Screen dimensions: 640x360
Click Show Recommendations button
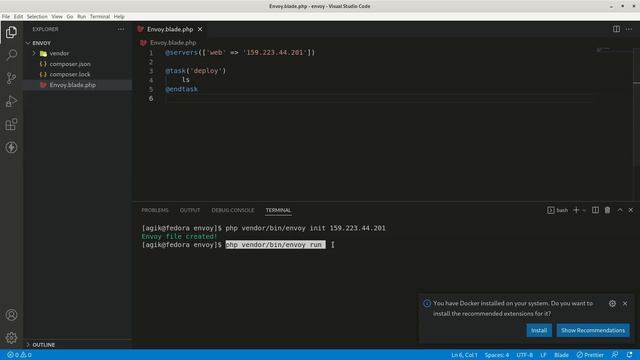pos(593,330)
